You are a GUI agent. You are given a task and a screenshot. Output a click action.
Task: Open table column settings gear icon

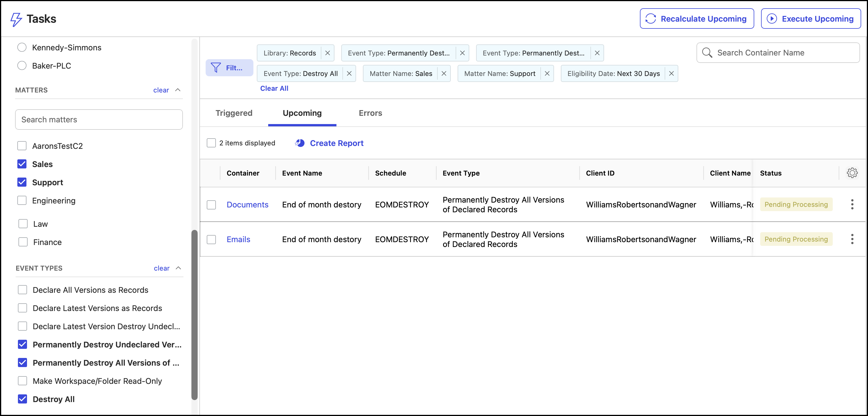click(852, 173)
